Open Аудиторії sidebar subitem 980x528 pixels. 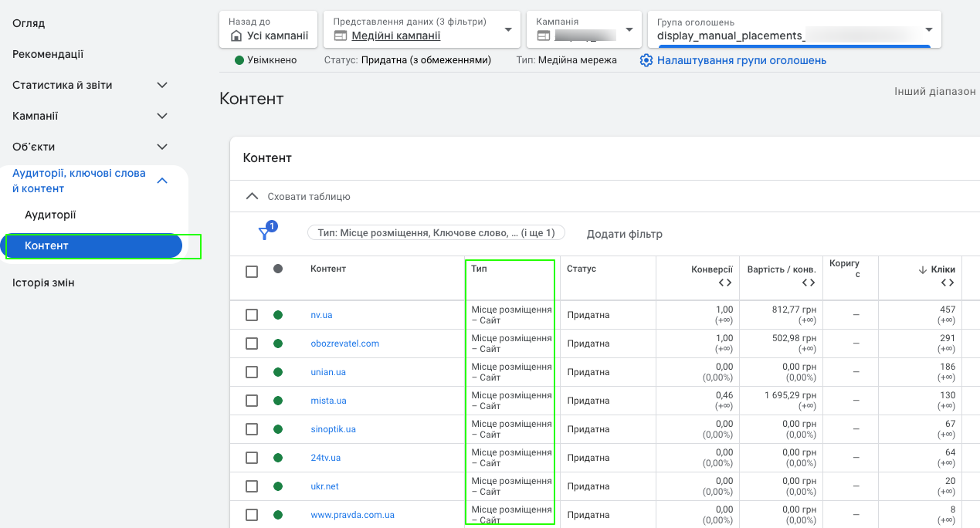point(50,215)
